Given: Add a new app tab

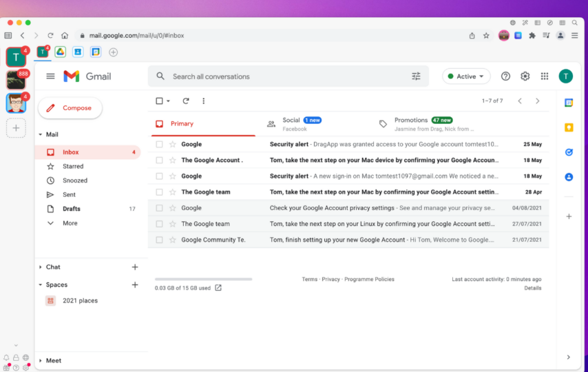Looking at the screenshot, I should pyautogui.click(x=113, y=52).
